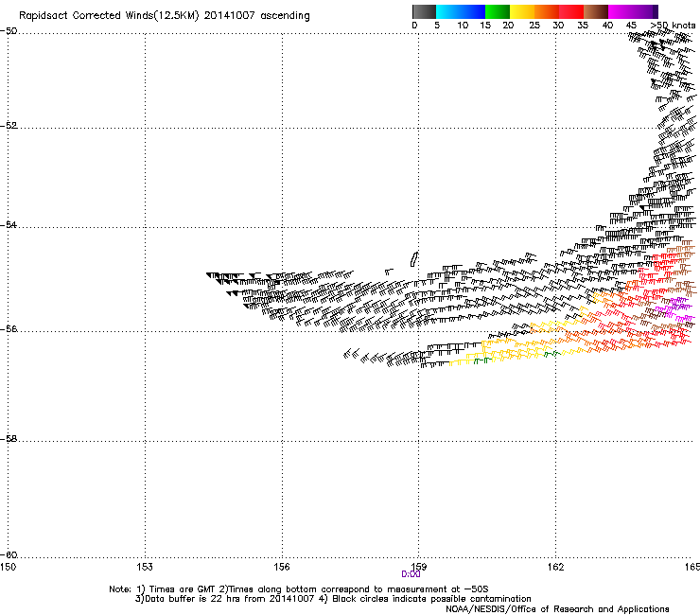Click the '45' label under the color bar
Image resolution: width=700 pixels, height=615 pixels.
[x=631, y=26]
